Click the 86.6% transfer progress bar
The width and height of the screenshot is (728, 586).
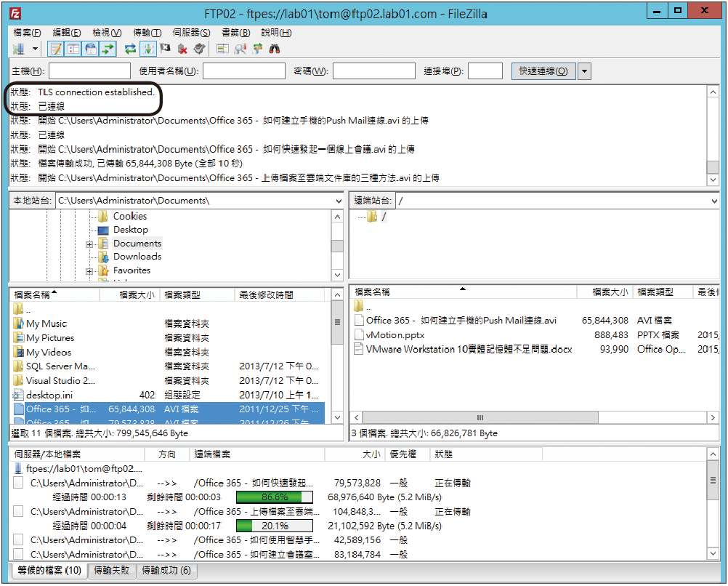(x=275, y=497)
